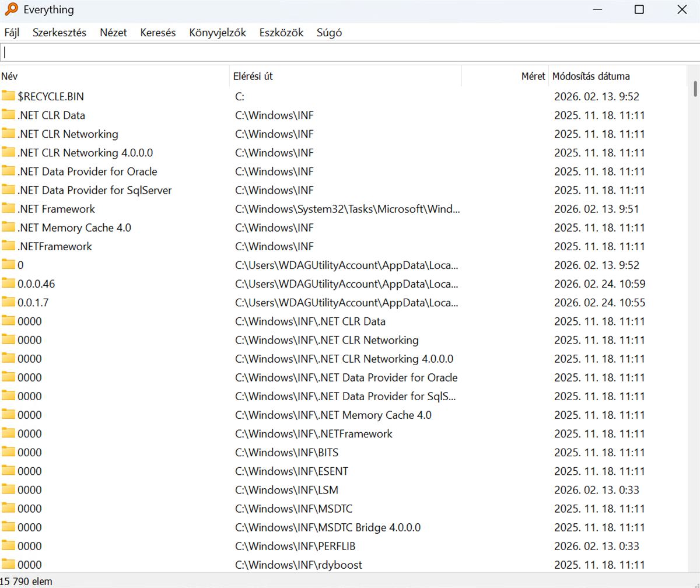Select the .NET Data Provider for Oracle row
This screenshot has height=588, width=700.
click(87, 171)
